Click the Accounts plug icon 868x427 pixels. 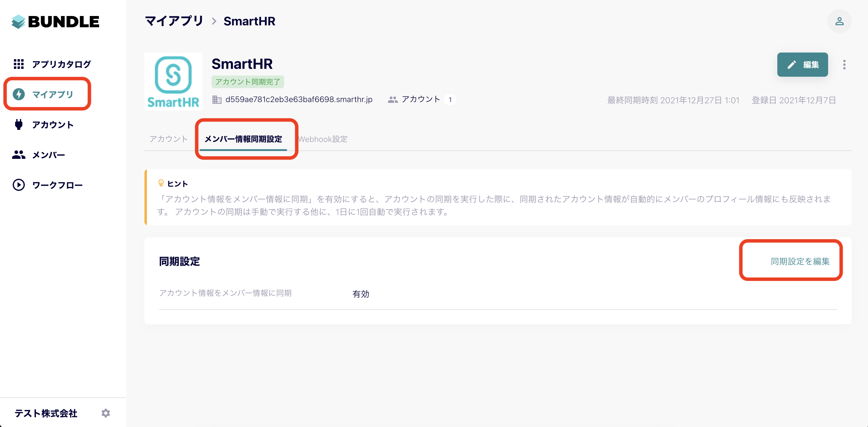click(x=18, y=125)
